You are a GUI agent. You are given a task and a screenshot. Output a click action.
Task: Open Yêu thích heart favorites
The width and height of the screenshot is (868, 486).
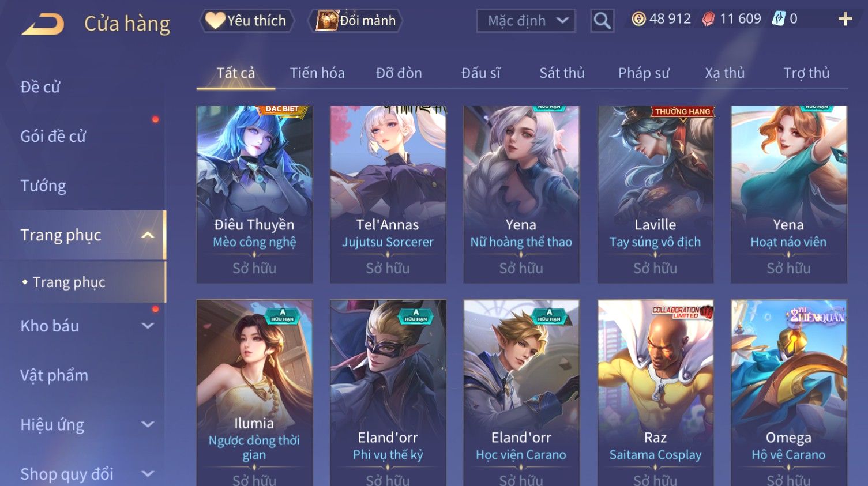pyautogui.click(x=247, y=21)
